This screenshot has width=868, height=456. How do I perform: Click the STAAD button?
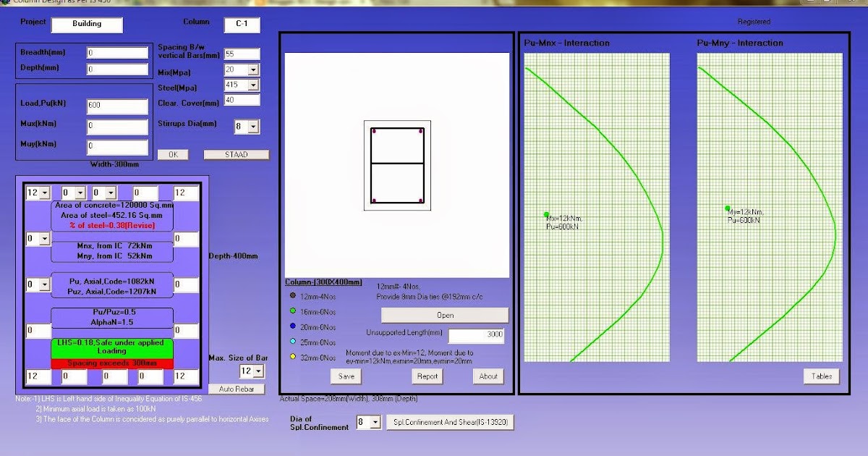pos(237,155)
